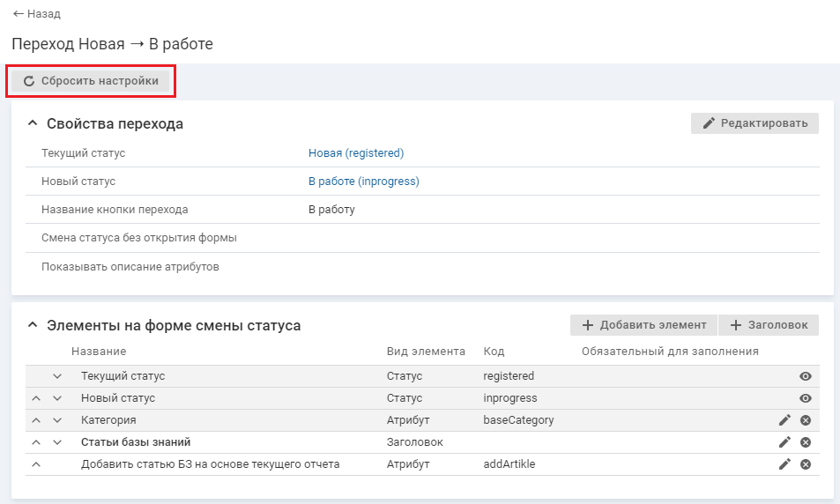
Task: Move Новый статус row down
Action: coord(57,398)
